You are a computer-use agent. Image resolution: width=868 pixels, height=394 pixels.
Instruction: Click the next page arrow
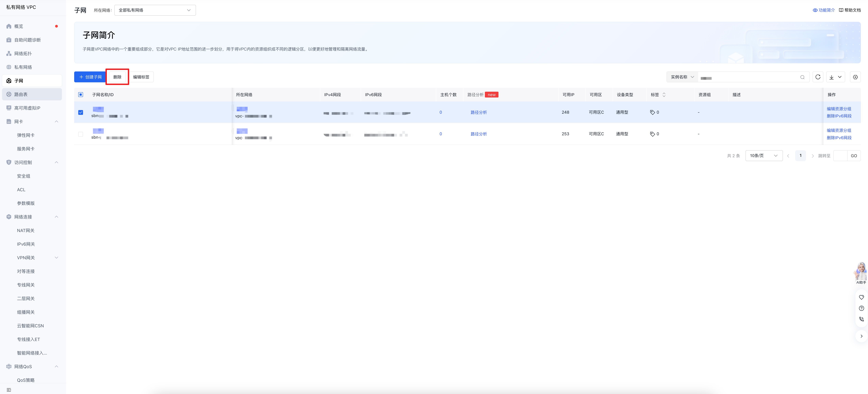[812, 156]
